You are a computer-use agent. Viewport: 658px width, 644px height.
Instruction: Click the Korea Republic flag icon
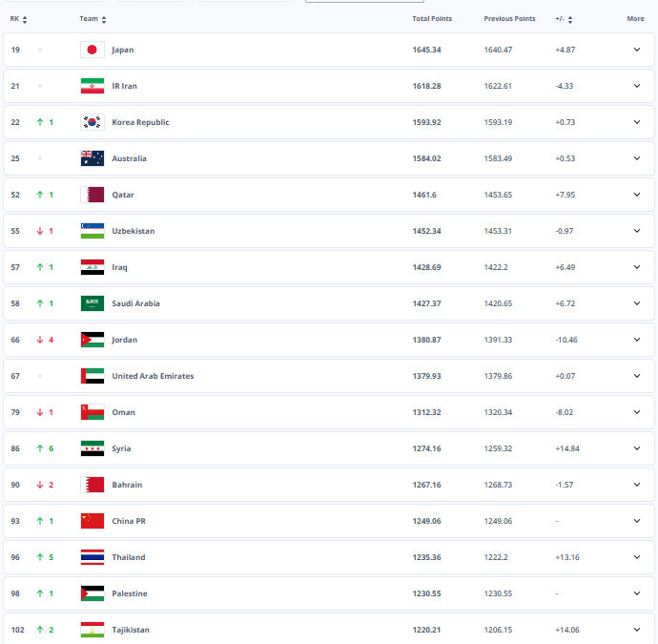[x=92, y=122]
